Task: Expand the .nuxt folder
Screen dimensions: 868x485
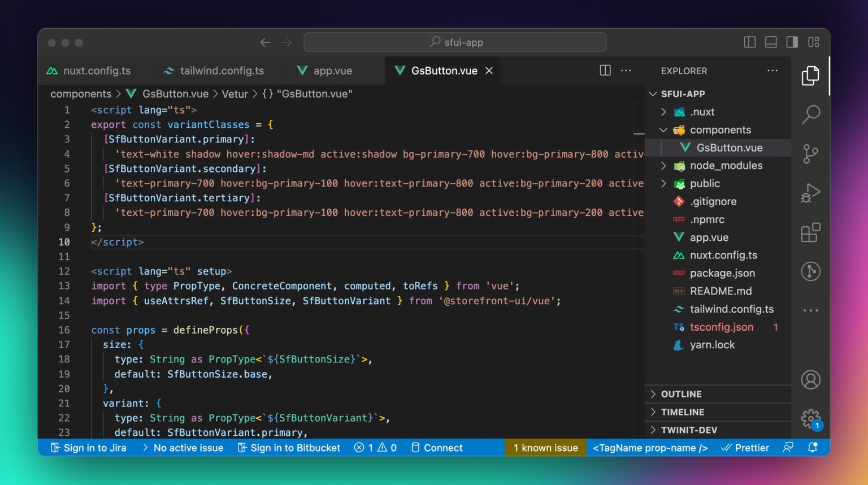Action: [663, 112]
